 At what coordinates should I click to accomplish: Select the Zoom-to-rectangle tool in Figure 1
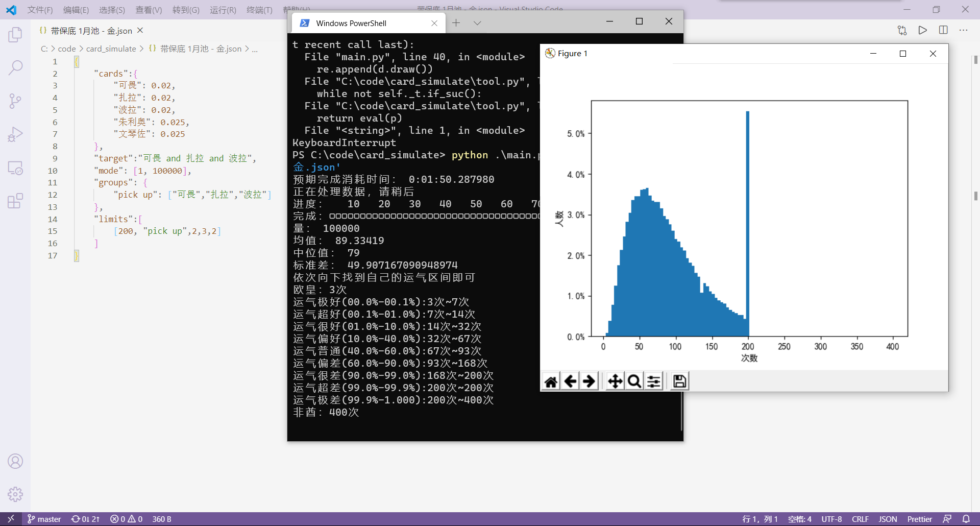click(633, 380)
